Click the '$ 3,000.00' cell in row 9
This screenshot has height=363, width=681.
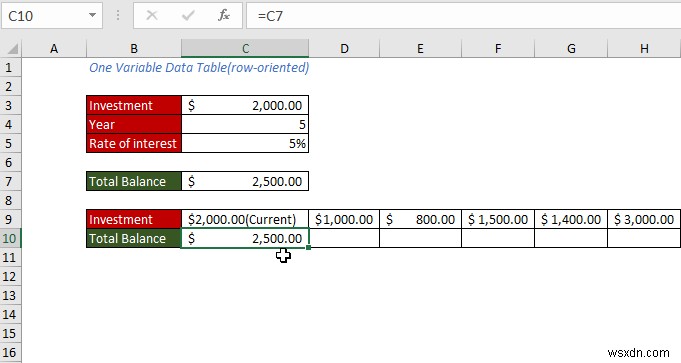(644, 219)
